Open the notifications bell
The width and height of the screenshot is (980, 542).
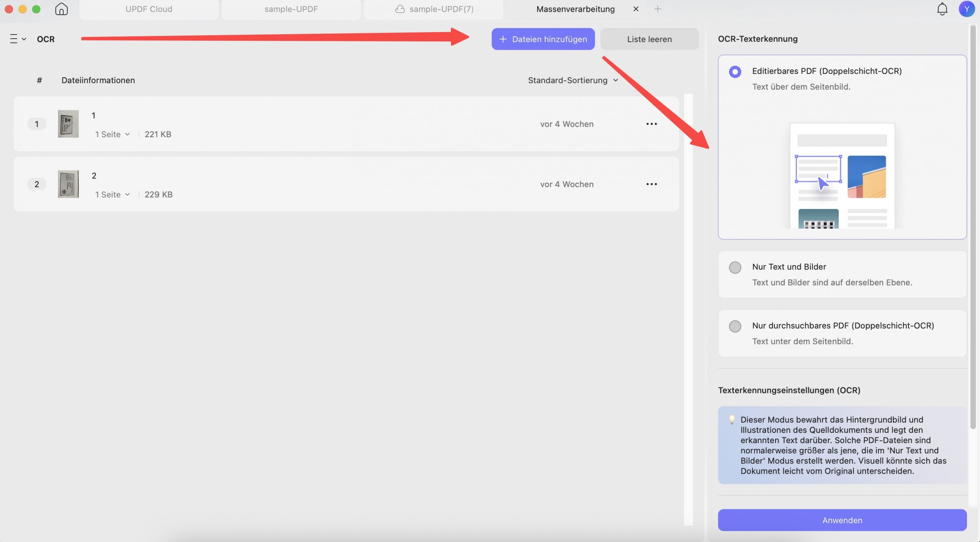[x=942, y=9]
